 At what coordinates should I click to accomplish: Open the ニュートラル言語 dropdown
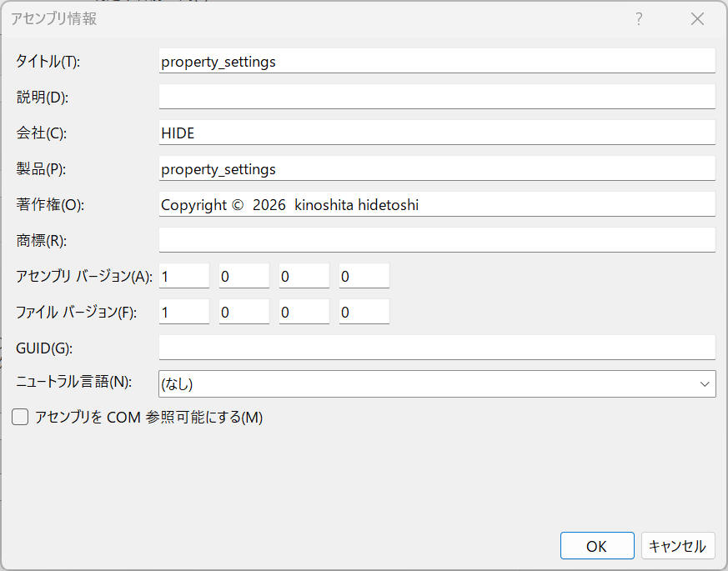437,384
